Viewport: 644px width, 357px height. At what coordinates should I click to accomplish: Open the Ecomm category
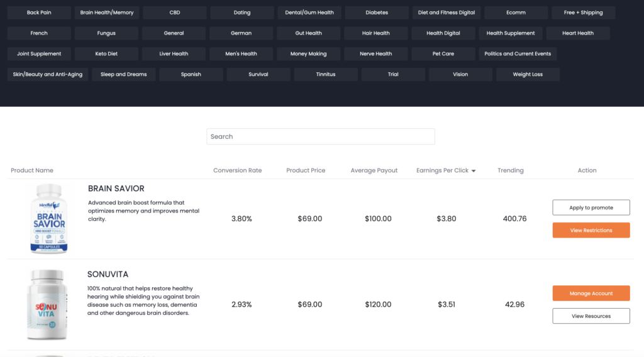[x=516, y=13]
